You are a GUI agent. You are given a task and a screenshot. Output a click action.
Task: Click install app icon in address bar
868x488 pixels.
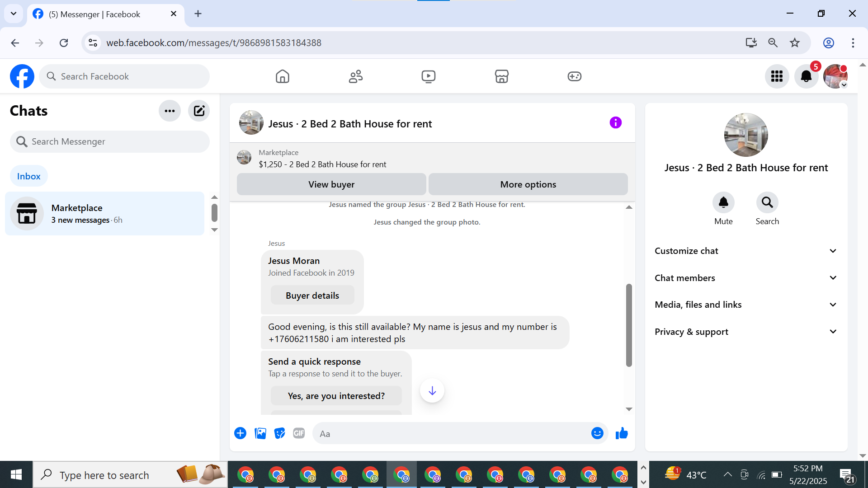[751, 43]
